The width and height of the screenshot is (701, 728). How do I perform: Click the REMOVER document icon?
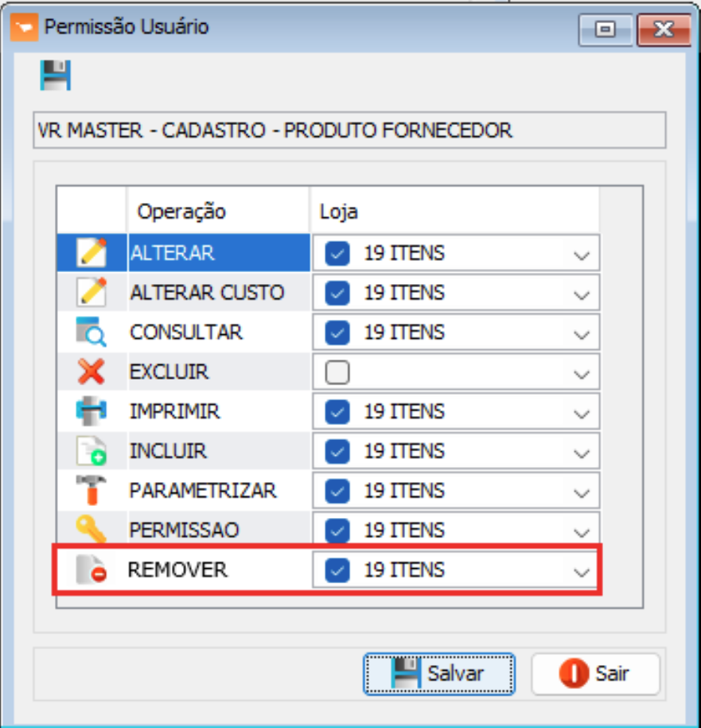[92, 570]
